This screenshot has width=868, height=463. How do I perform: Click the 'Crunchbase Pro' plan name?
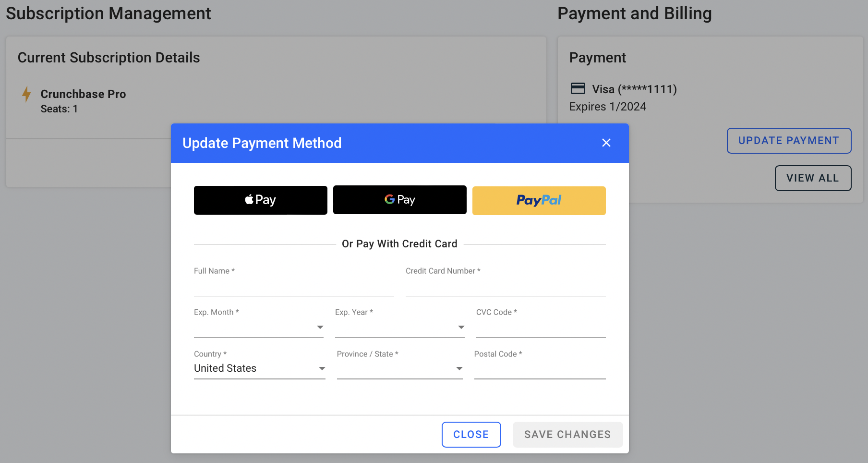click(x=83, y=94)
